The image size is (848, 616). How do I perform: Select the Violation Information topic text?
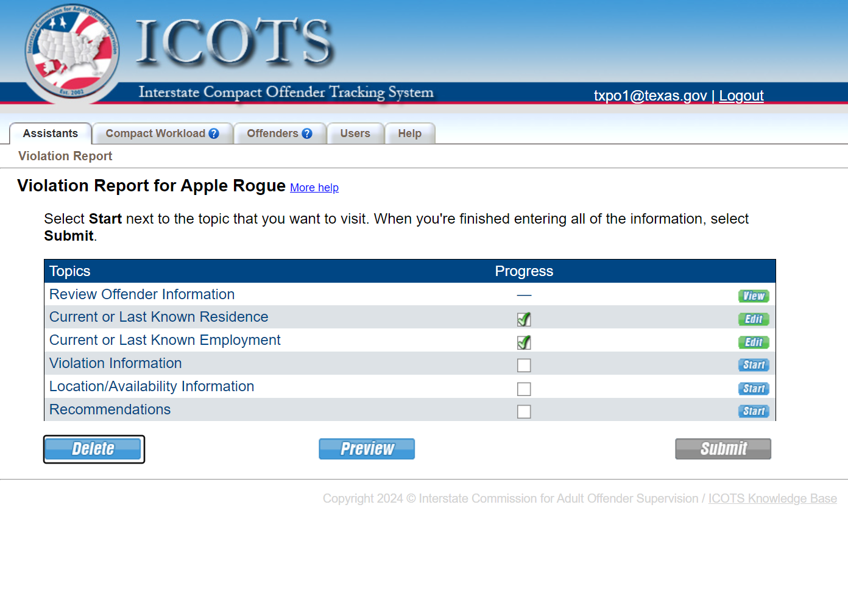tap(116, 363)
